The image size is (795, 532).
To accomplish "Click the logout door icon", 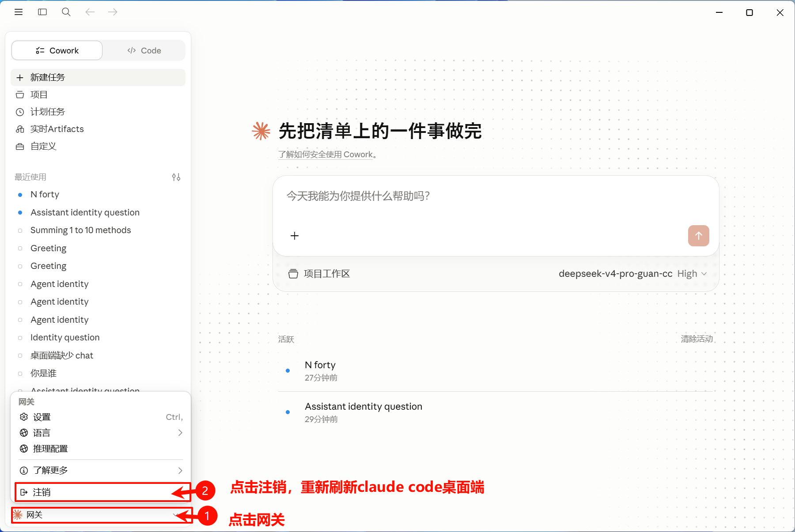I will point(24,492).
